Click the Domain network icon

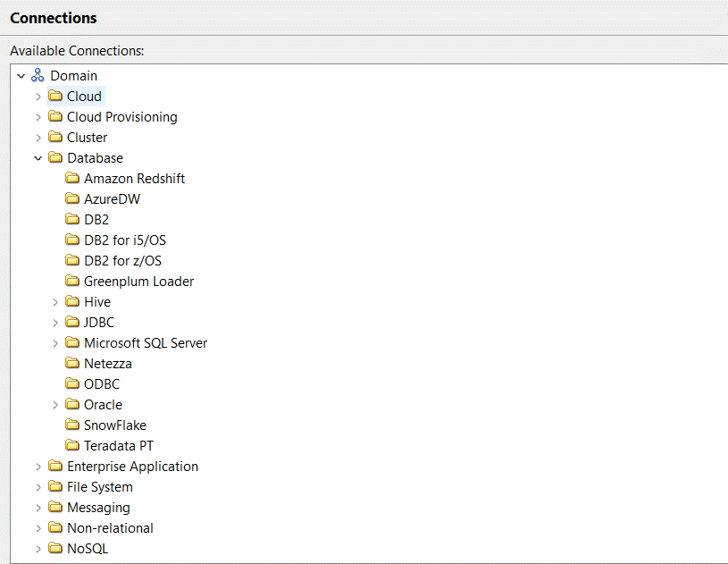coord(38,76)
